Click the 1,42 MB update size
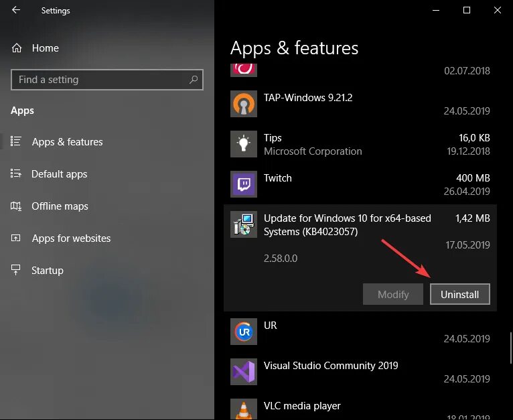 (x=472, y=218)
